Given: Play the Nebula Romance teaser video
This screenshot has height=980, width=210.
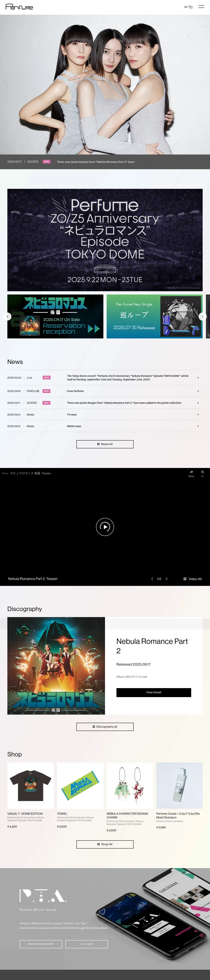Looking at the screenshot, I should click(x=105, y=527).
